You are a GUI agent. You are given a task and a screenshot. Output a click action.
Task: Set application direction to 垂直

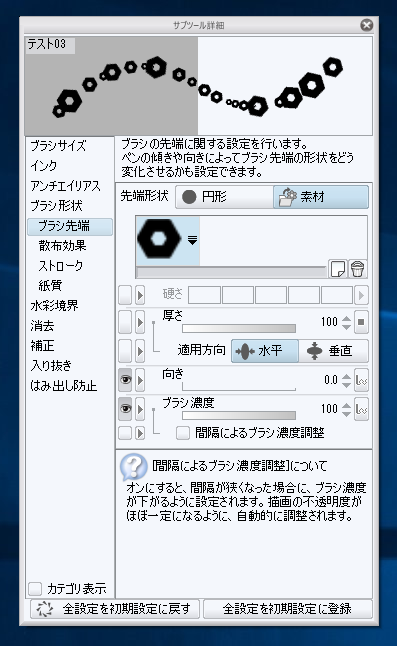tap(333, 351)
